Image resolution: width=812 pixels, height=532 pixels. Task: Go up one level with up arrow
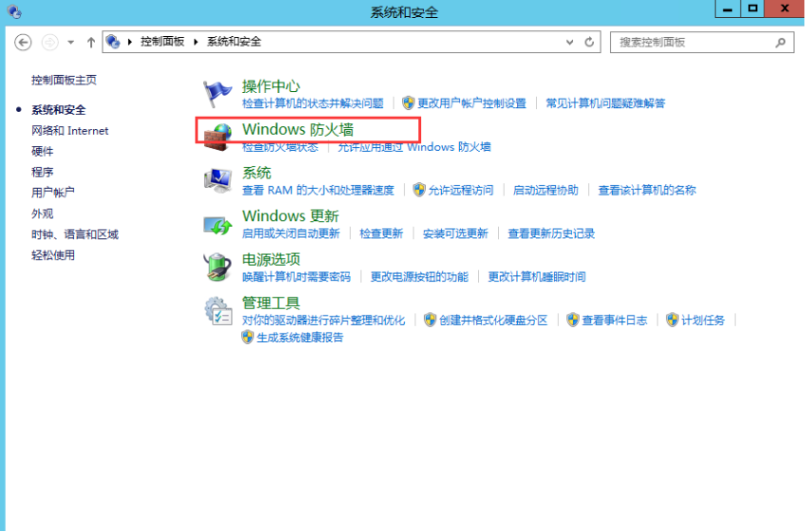click(91, 42)
